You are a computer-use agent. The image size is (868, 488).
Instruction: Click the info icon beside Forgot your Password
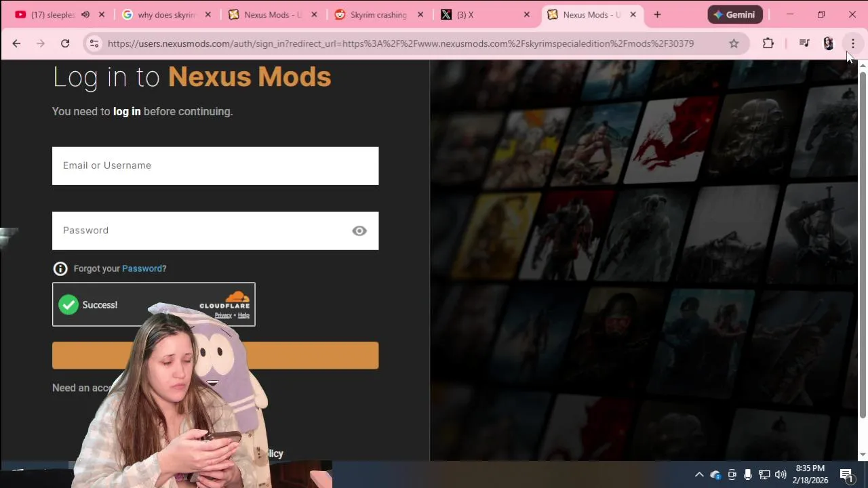coord(60,268)
